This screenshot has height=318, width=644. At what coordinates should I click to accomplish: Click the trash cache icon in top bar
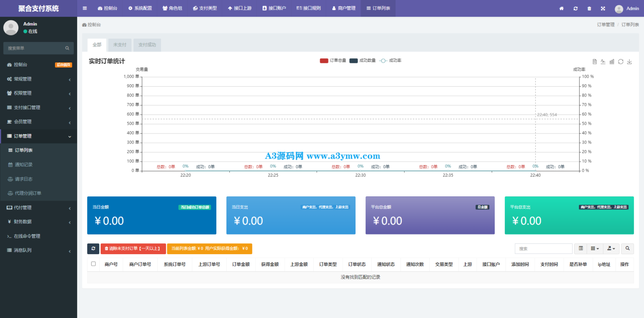589,8
